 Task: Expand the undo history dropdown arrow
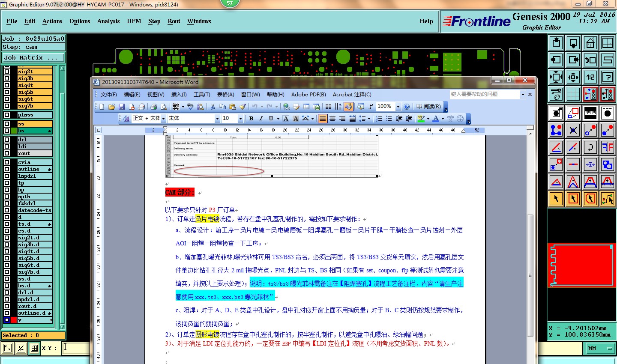[x=261, y=107]
